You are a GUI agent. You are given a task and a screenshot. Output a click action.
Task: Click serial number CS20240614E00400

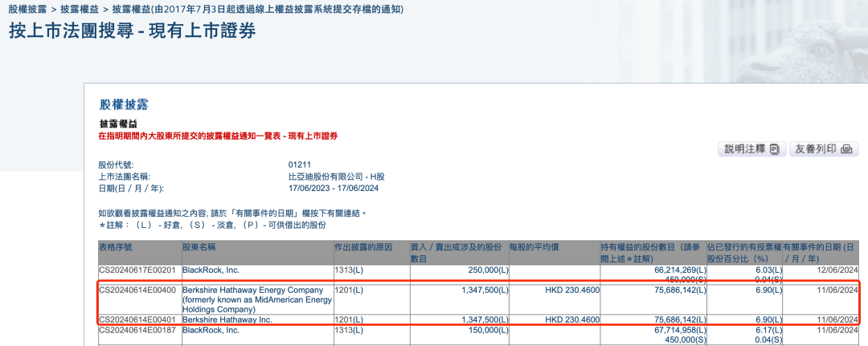pos(137,289)
